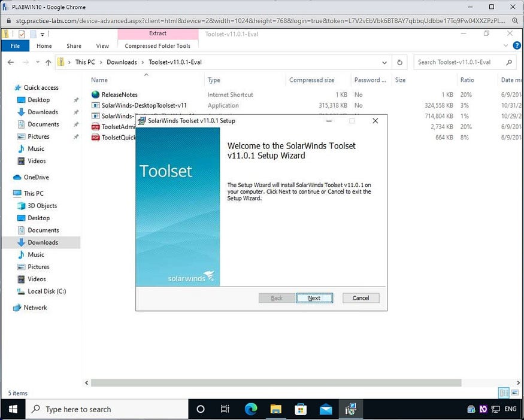Open the File menu in Explorer

pos(15,45)
